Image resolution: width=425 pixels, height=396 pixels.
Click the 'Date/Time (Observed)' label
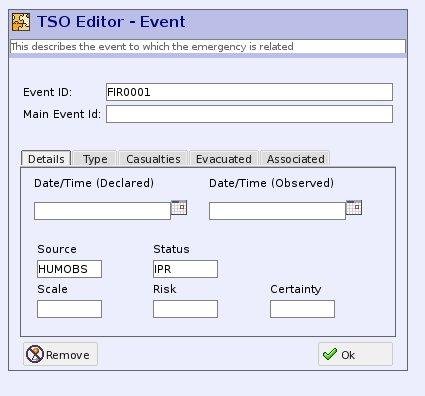[271, 183]
